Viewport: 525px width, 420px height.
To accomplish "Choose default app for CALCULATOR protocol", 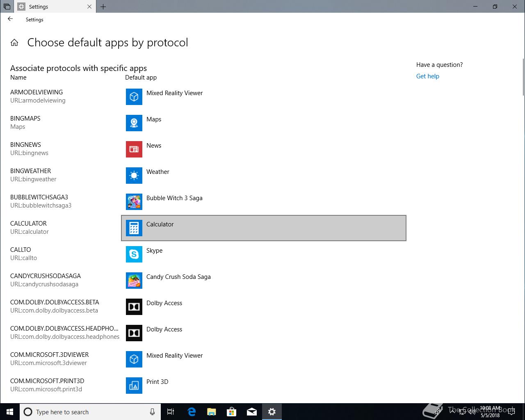I will point(264,228).
